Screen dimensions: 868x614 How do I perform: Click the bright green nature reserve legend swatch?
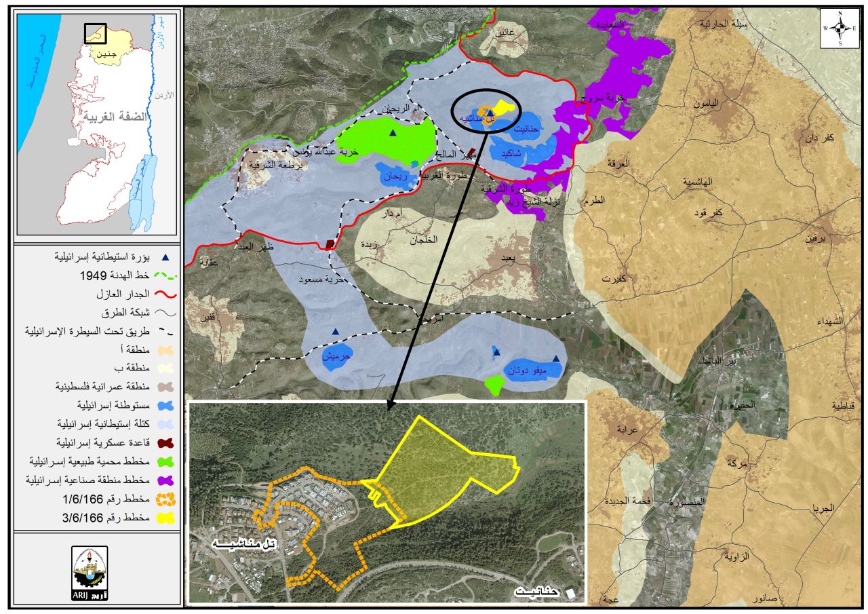[x=167, y=462]
